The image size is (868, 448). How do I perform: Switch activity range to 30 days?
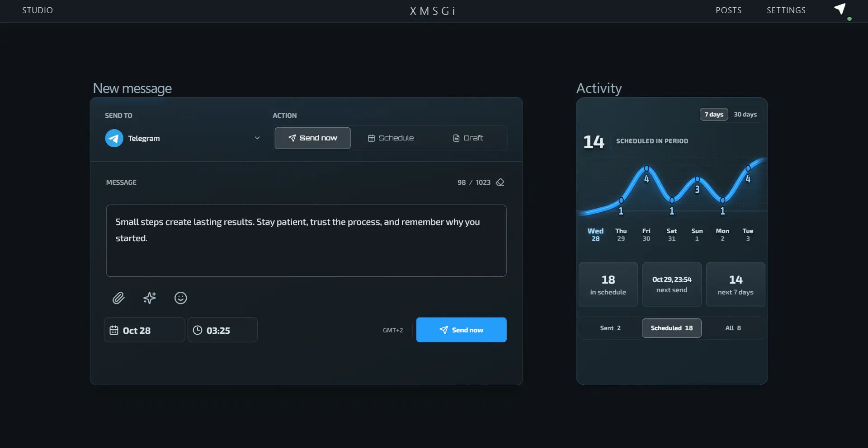tap(745, 114)
